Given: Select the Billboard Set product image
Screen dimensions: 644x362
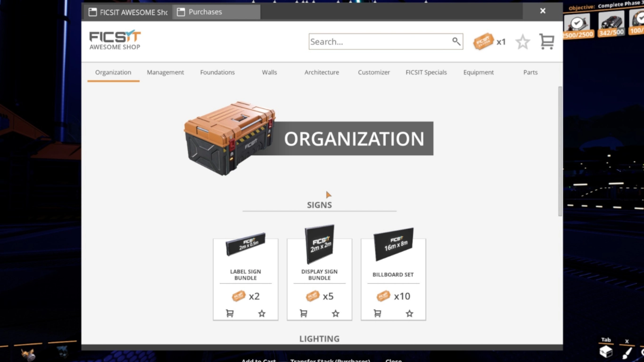Looking at the screenshot, I should click(x=394, y=245).
